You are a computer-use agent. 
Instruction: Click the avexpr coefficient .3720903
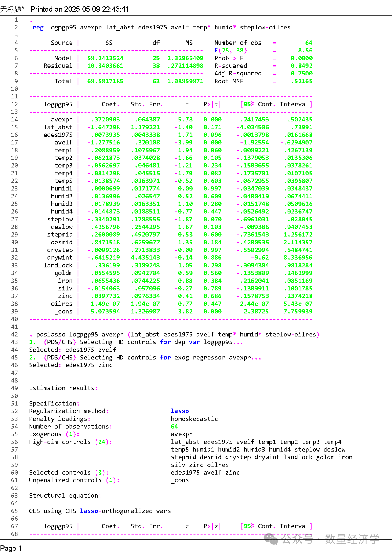point(105,120)
